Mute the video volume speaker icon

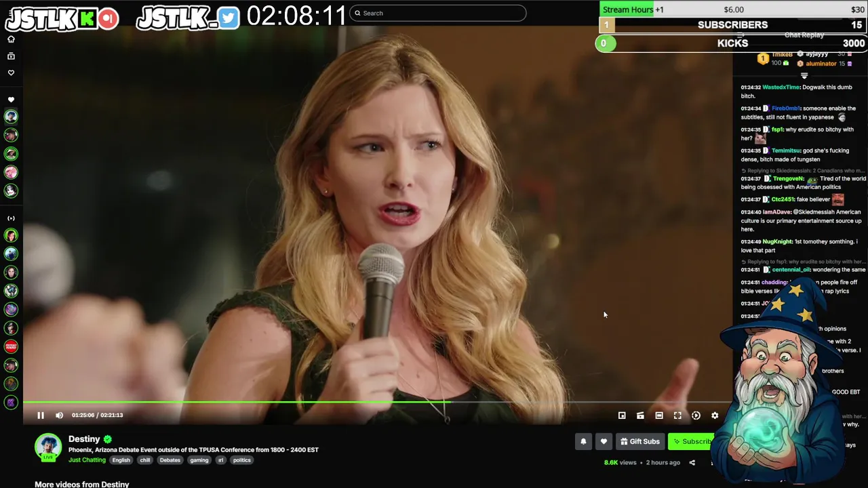59,415
